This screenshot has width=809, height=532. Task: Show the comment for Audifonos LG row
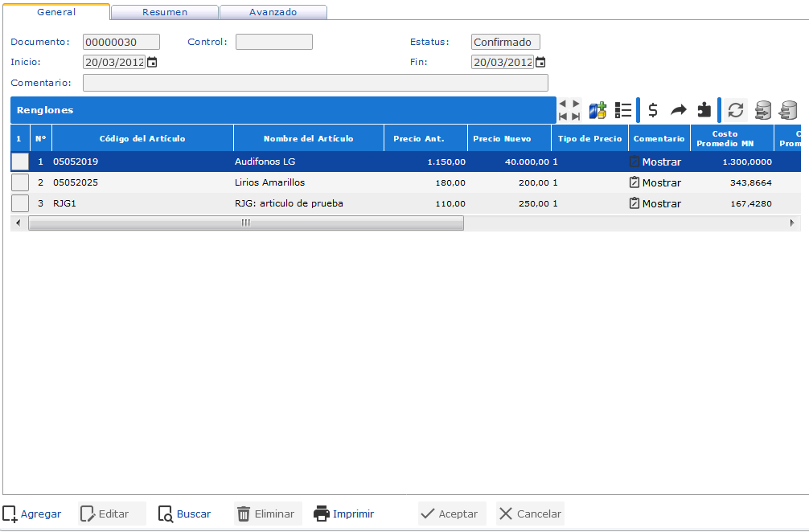655,162
